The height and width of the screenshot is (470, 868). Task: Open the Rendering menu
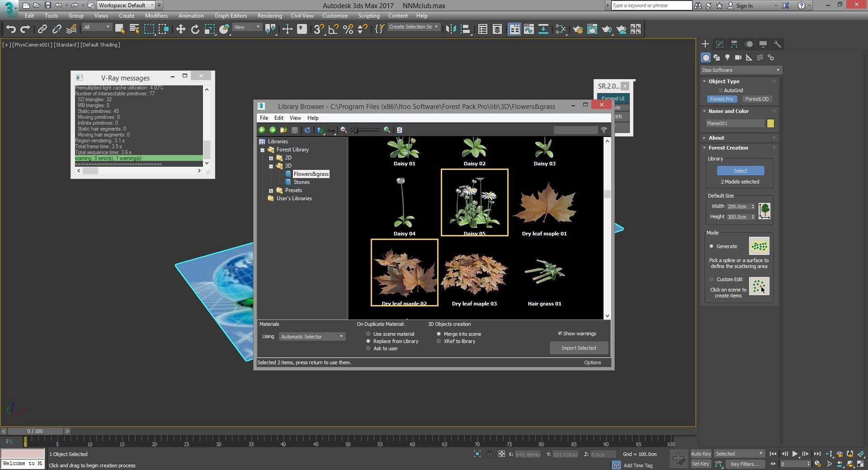[x=269, y=16]
